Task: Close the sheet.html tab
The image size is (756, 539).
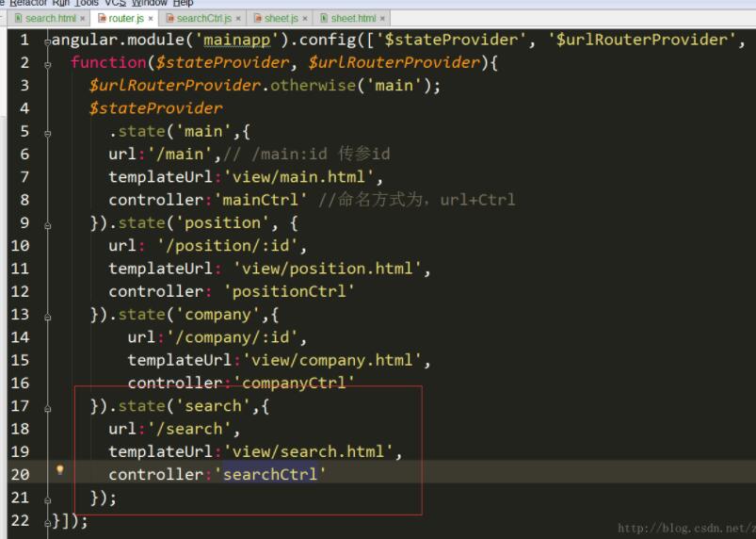Action: click(x=382, y=19)
